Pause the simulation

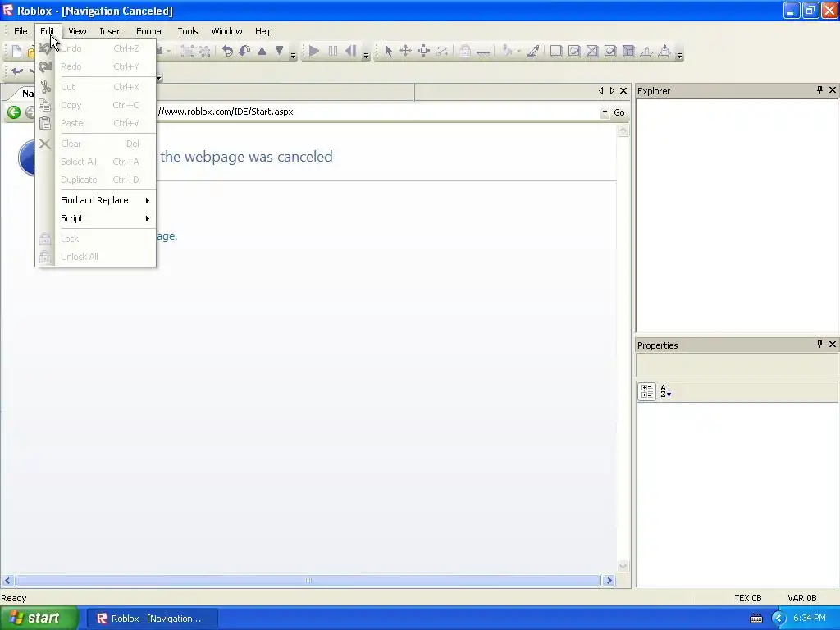coord(333,52)
